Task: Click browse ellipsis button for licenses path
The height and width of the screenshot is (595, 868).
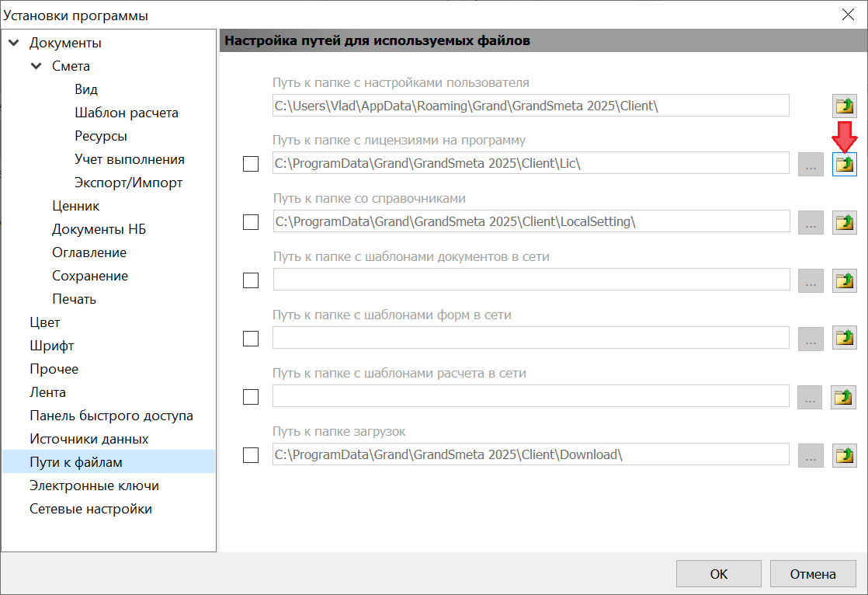Action: coord(811,164)
